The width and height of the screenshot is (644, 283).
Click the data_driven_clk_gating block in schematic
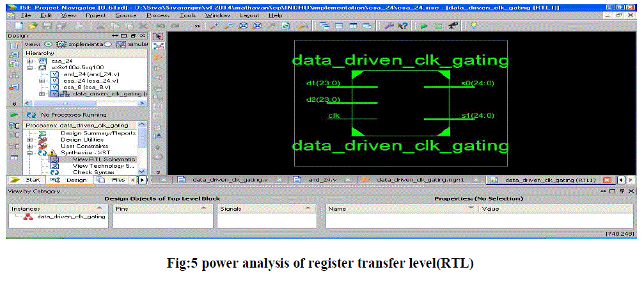[400, 102]
